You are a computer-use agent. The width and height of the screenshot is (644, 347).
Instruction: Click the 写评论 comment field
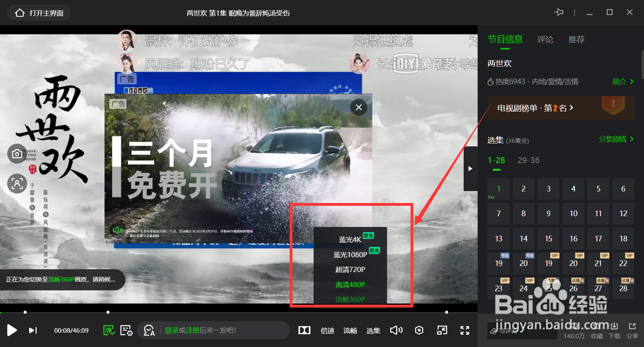coord(522,331)
